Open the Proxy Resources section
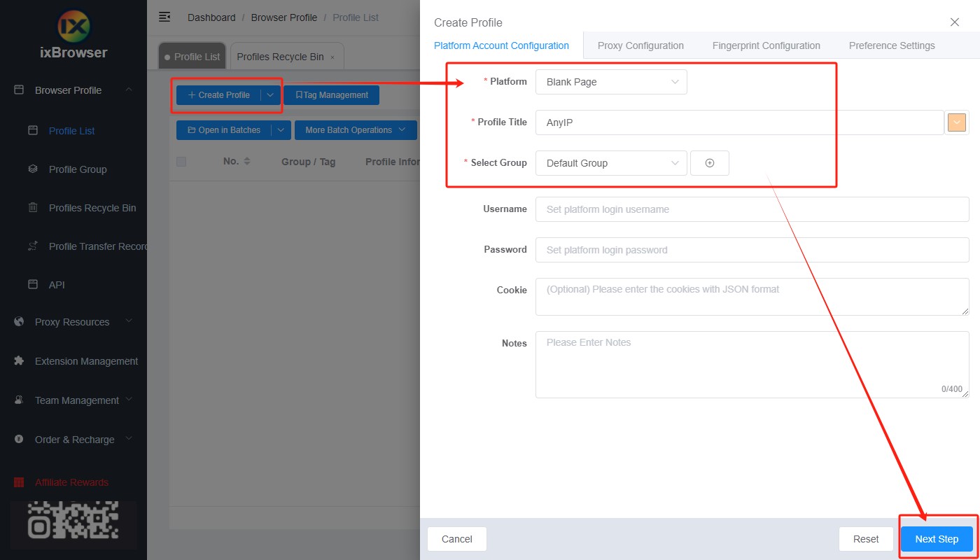Image resolution: width=980 pixels, height=560 pixels. coord(72,321)
